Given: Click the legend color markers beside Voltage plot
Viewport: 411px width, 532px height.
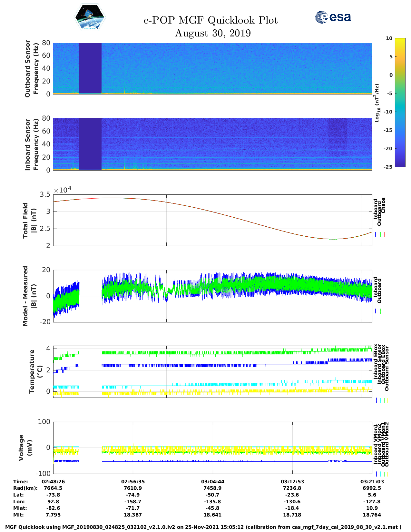Looking at the screenshot, I should [382, 474].
